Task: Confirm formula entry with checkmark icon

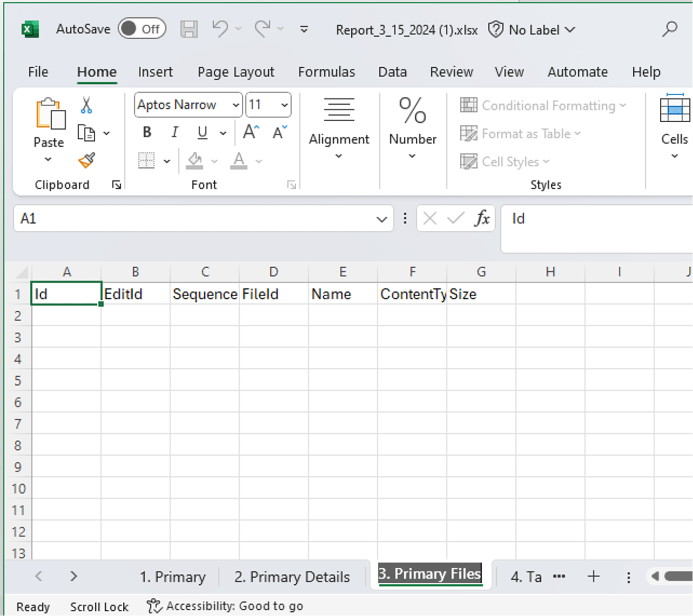Action: pos(456,218)
